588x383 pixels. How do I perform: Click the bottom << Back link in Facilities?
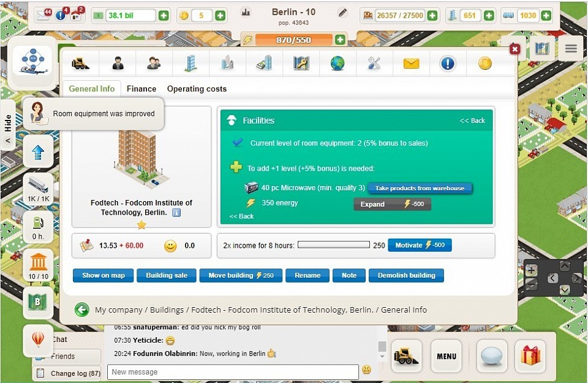[241, 216]
